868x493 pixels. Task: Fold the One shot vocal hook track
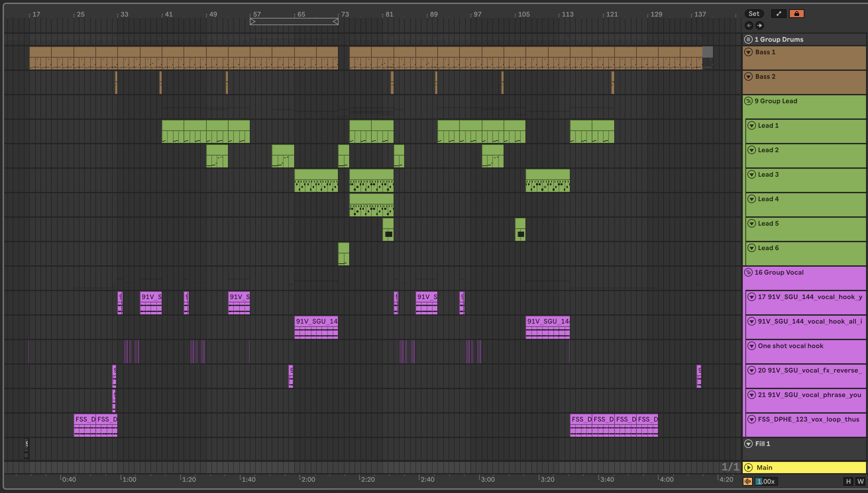[752, 346]
